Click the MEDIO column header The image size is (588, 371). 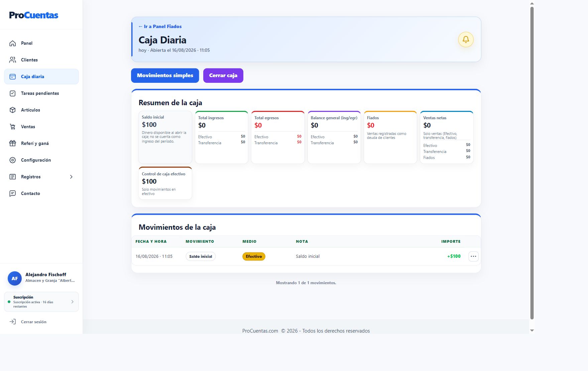point(249,241)
